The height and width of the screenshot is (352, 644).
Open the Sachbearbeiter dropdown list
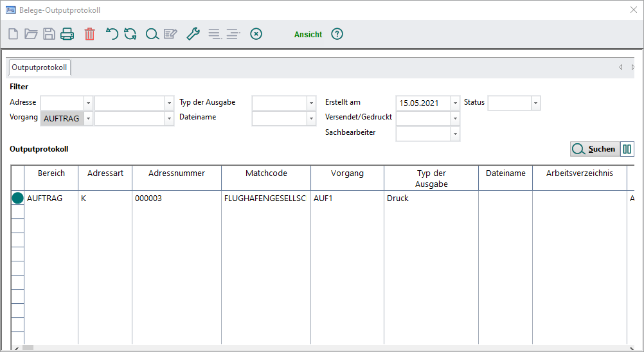pyautogui.click(x=455, y=134)
